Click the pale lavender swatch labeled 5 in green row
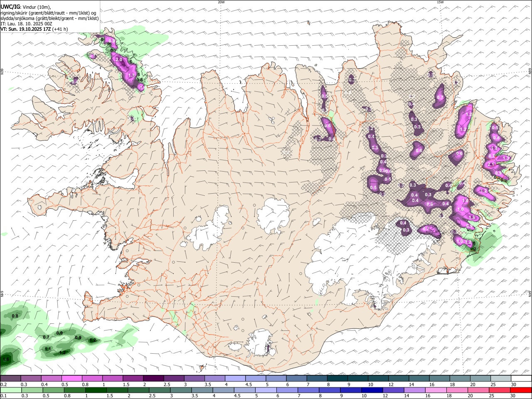The image size is (532, 399). pyautogui.click(x=266, y=390)
